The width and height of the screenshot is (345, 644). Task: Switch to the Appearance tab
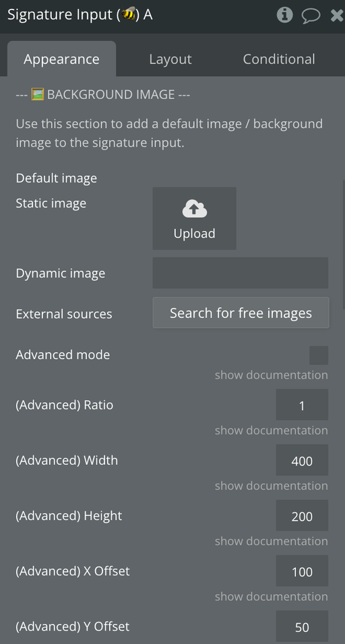click(x=61, y=59)
